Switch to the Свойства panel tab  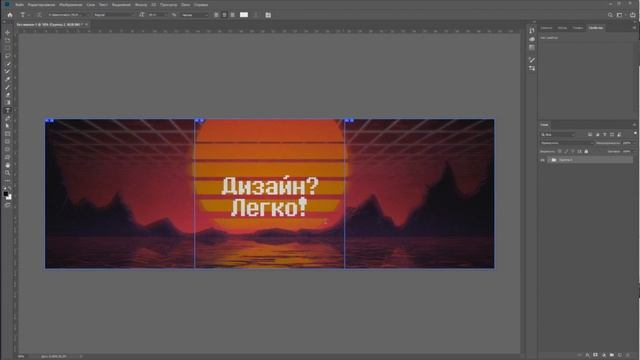click(x=596, y=28)
